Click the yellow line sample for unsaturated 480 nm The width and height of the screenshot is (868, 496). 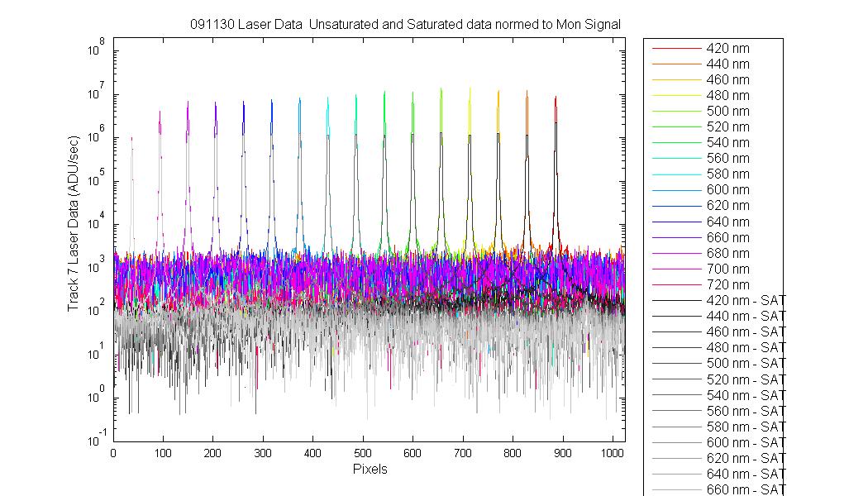676,96
